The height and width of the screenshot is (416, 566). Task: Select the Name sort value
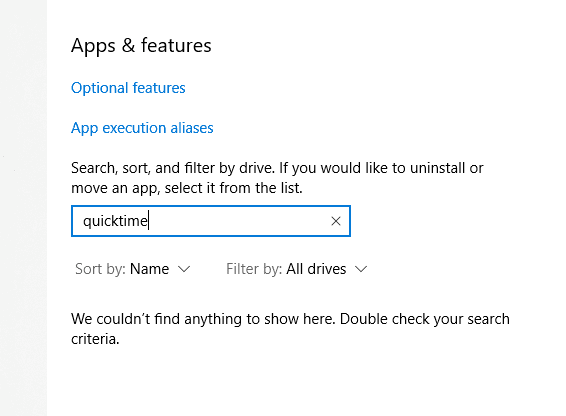point(149,269)
